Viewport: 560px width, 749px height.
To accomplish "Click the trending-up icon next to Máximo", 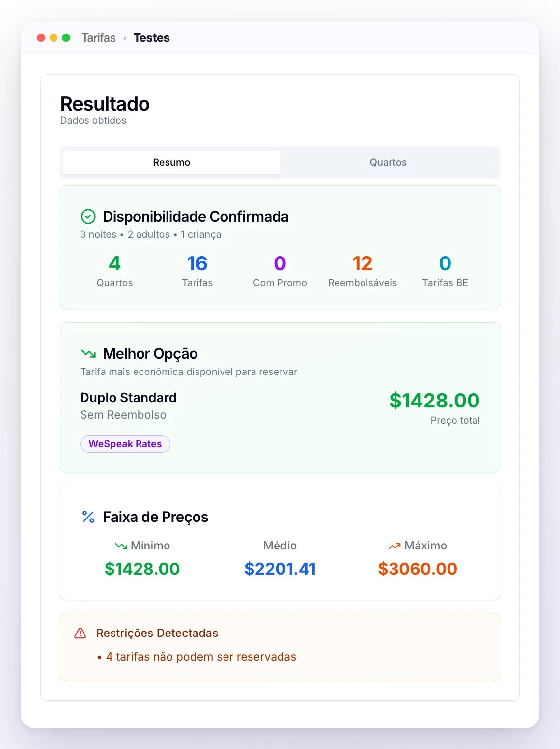I will (394, 546).
